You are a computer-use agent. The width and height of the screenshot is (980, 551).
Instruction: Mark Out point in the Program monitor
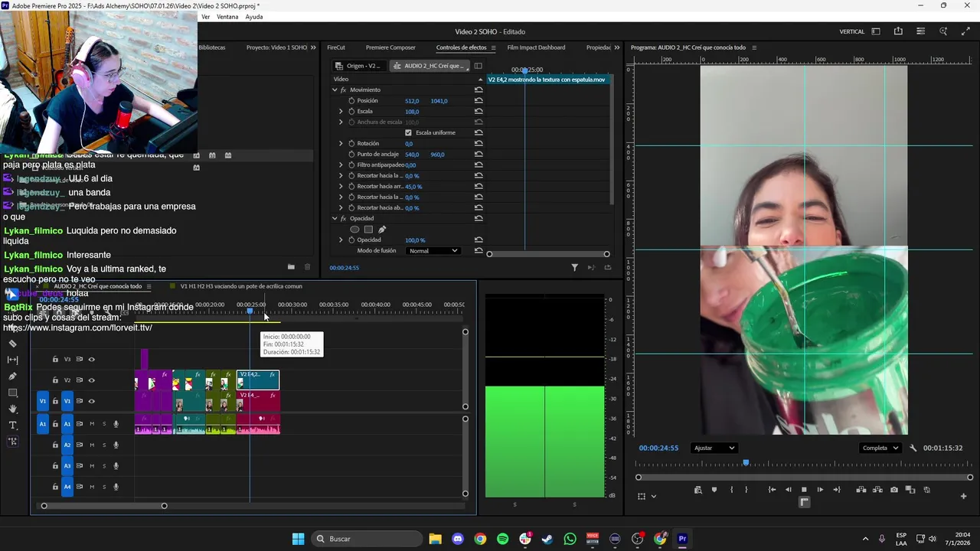tap(746, 490)
